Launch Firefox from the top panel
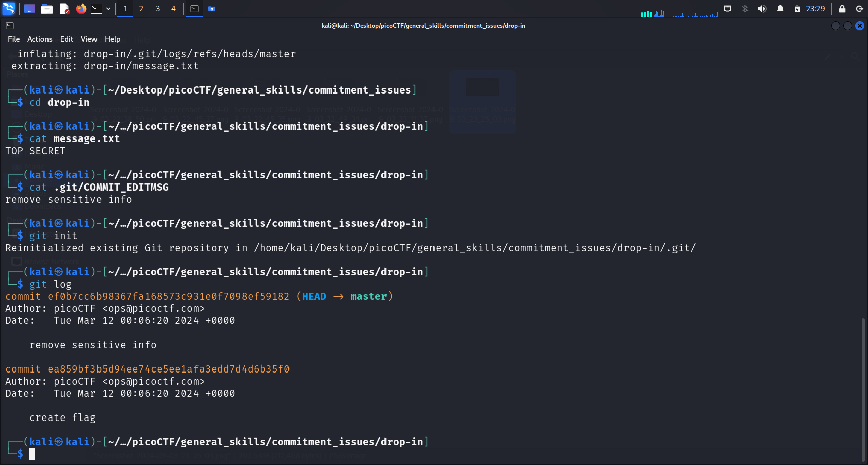This screenshot has width=868, height=465. pos(81,9)
